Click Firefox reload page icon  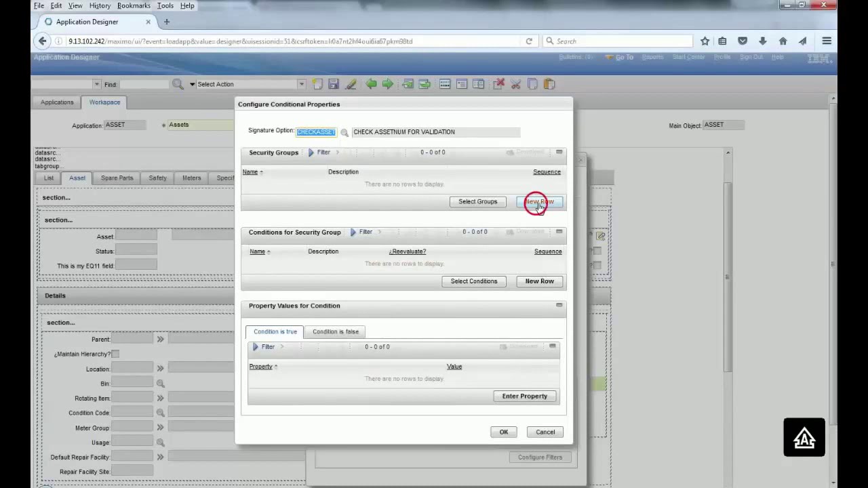tap(529, 41)
